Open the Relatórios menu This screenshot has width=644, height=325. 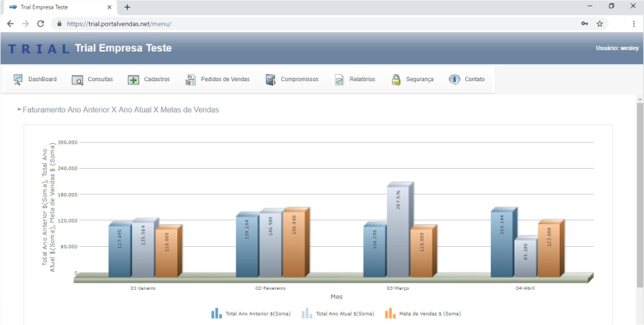(361, 80)
